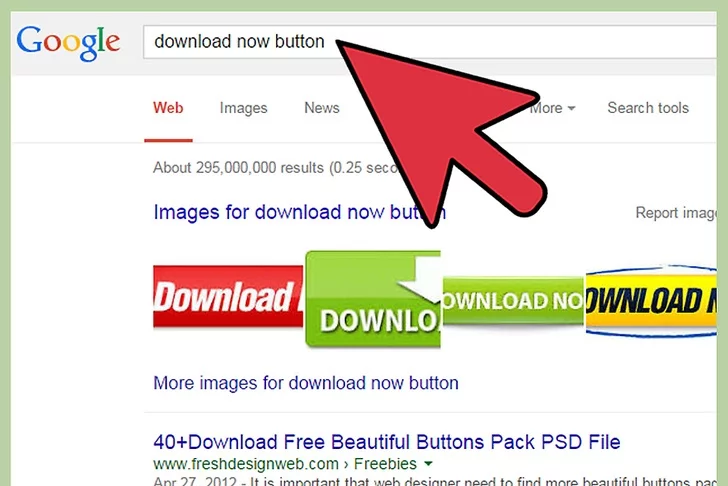The width and height of the screenshot is (728, 486).
Task: Open the News tab
Action: pos(321,108)
